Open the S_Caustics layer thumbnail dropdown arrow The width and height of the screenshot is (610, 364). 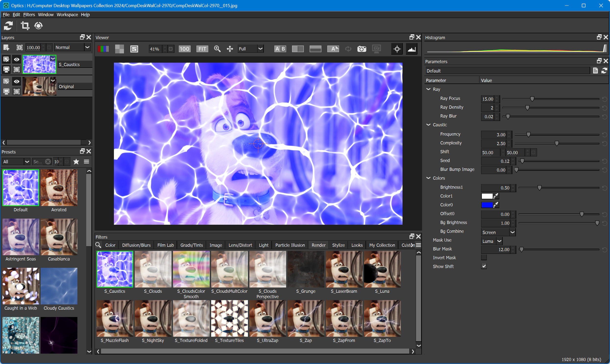coord(53,59)
